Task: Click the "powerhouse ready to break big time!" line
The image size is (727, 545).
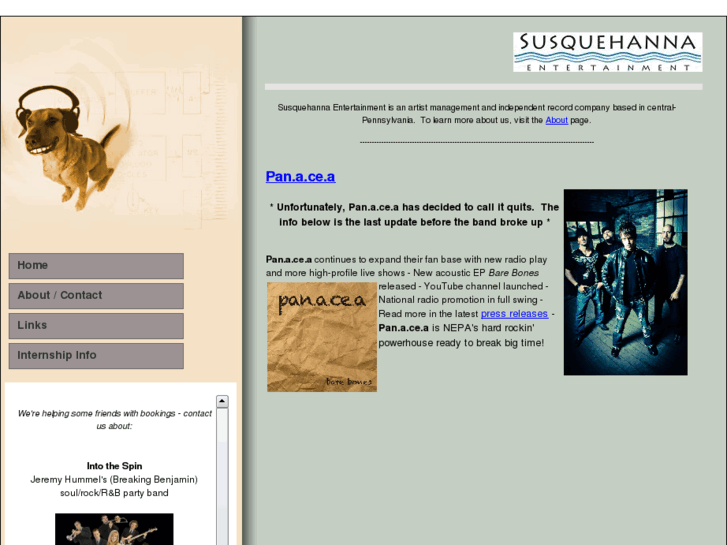Action: [x=461, y=343]
